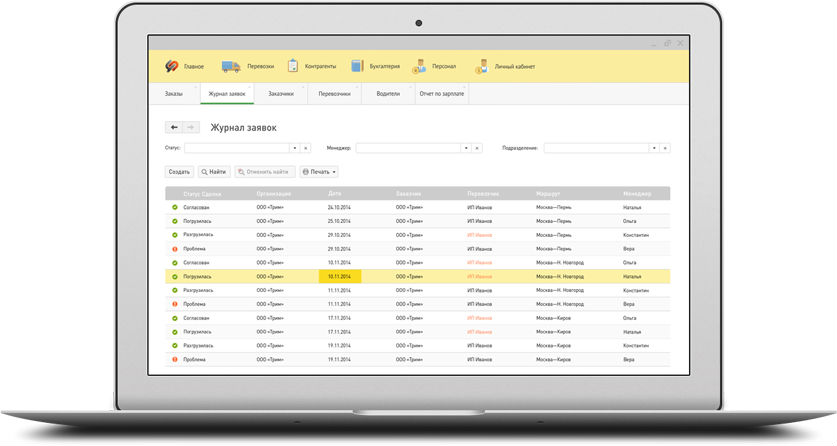
Task: Sort by Заказчик column header
Action: (408, 194)
